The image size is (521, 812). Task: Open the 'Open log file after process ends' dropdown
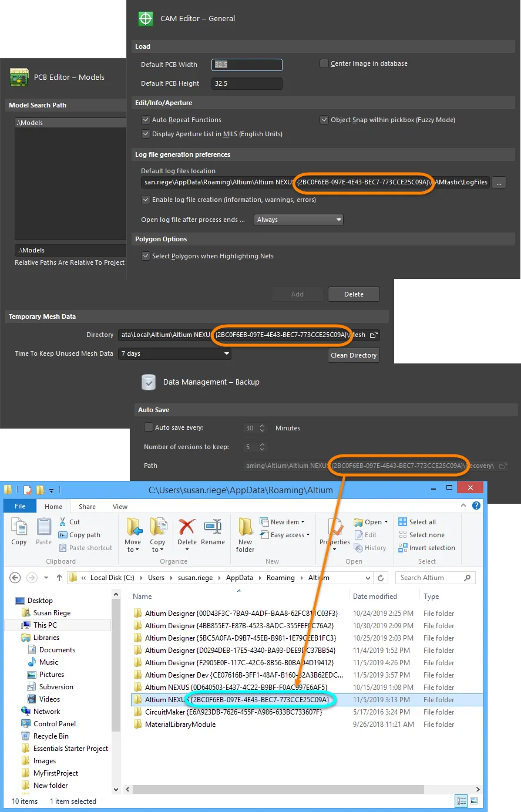point(298,220)
